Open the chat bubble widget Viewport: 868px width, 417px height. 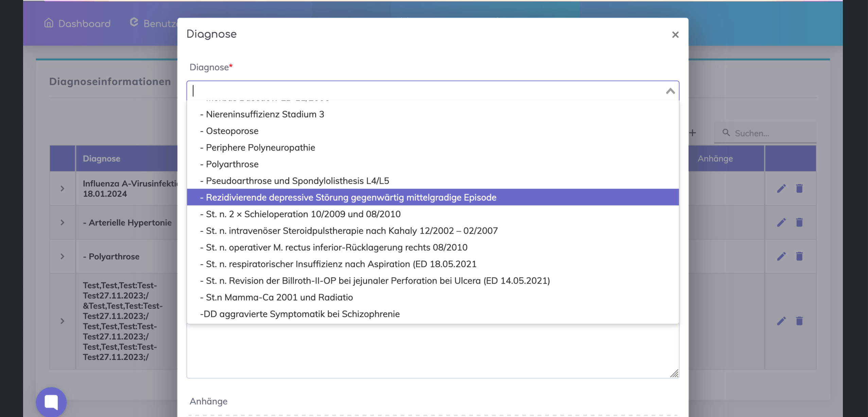pos(51,402)
